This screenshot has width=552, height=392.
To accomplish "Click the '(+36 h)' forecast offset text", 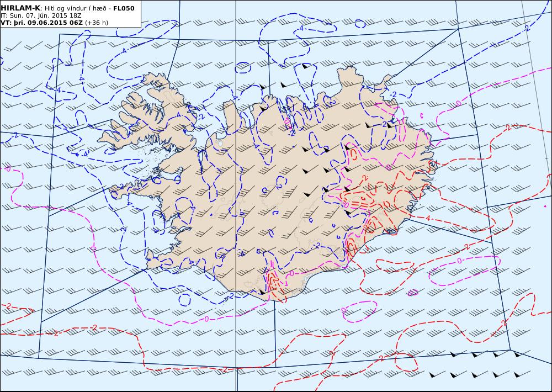I will point(97,23).
